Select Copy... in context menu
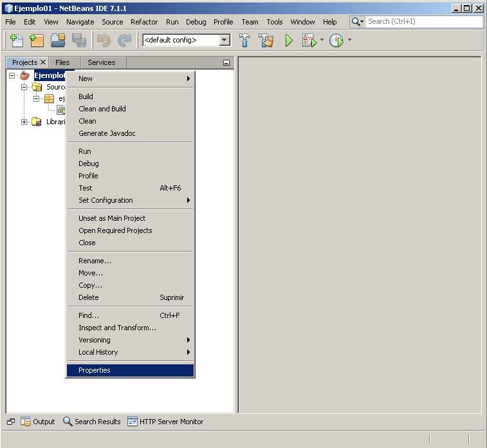This screenshot has width=487, height=448. (x=130, y=285)
